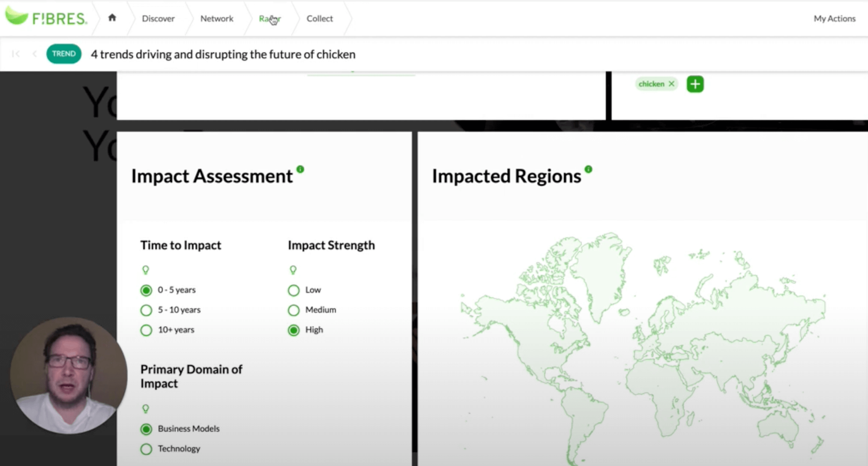
Task: Click the FIBRES logo
Action: [46, 17]
